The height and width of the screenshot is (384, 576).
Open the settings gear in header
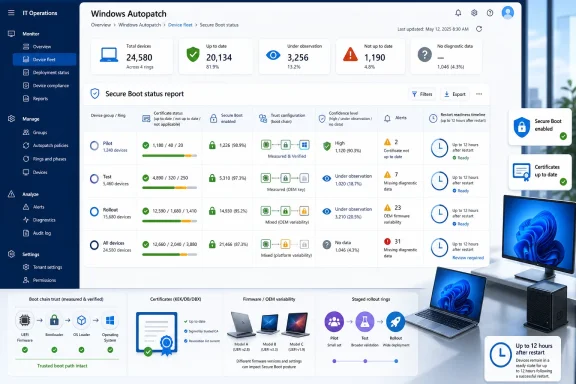click(474, 13)
